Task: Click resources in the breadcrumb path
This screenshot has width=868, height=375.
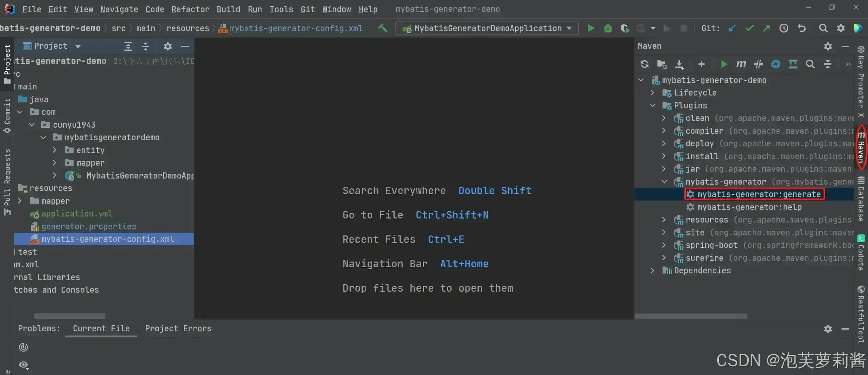Action: (188, 28)
